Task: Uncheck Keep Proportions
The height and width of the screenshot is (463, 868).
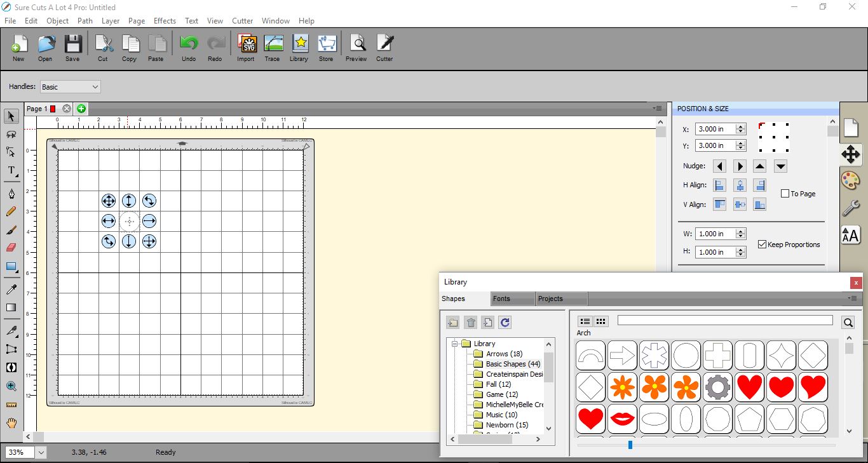Action: pos(762,245)
